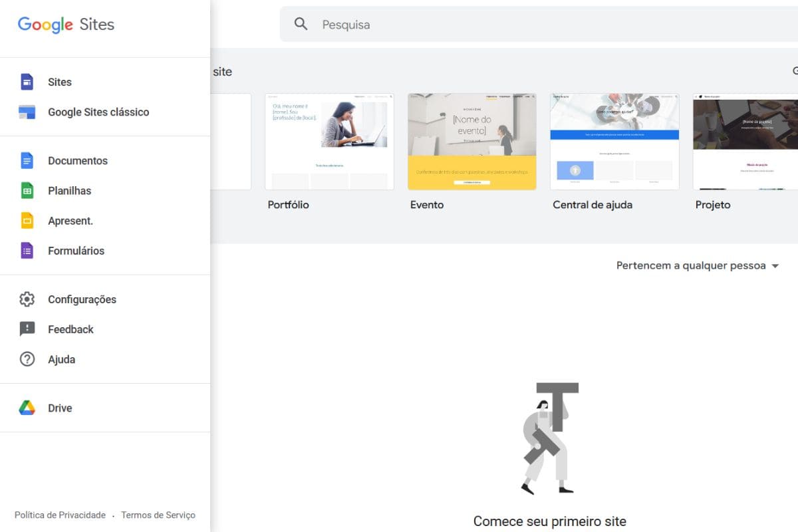The image size is (798, 532).
Task: Click the Sites sidebar icon
Action: click(27, 81)
